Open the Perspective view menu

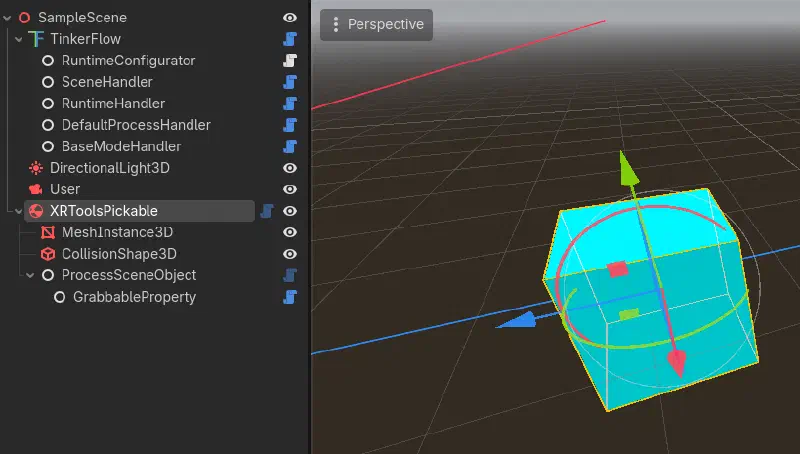[377, 24]
